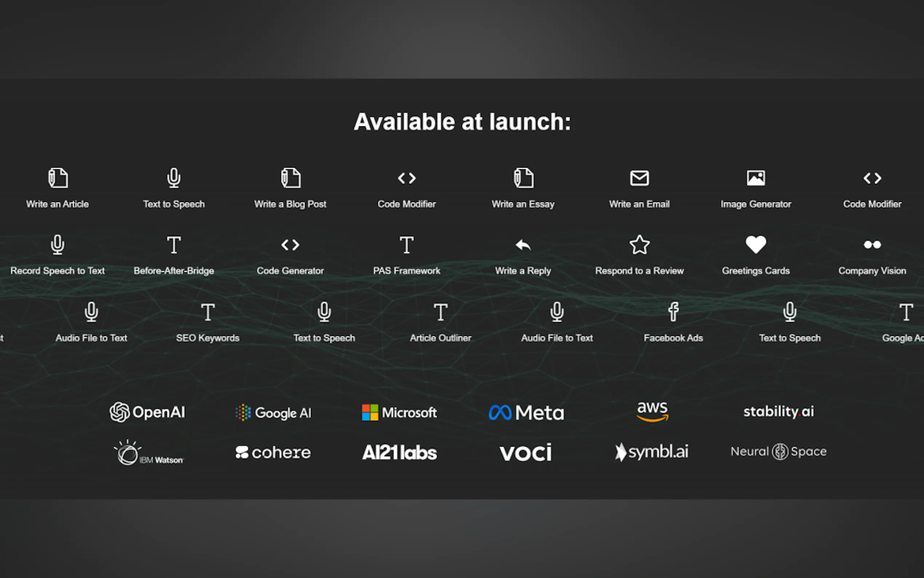Choose the 'Greetings Cards' label
The height and width of the screenshot is (578, 924).
point(756,271)
